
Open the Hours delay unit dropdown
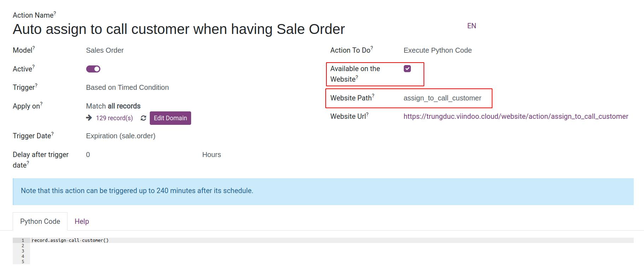(x=212, y=155)
